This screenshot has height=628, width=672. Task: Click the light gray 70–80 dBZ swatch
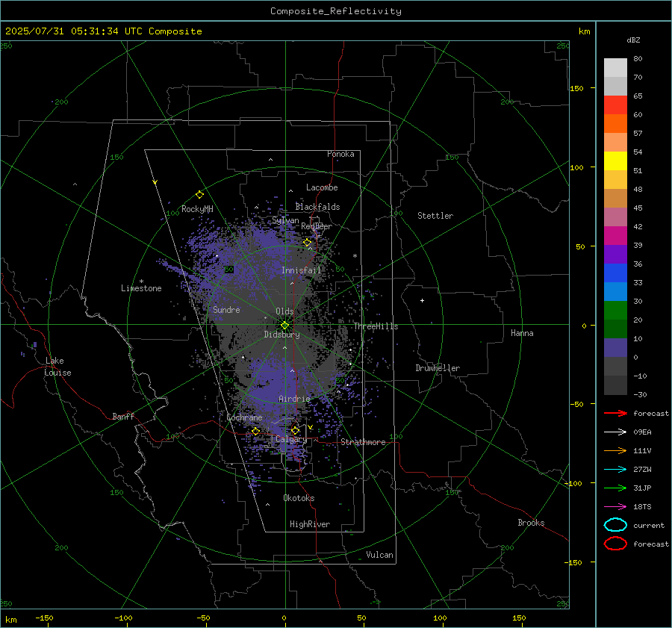(x=615, y=68)
